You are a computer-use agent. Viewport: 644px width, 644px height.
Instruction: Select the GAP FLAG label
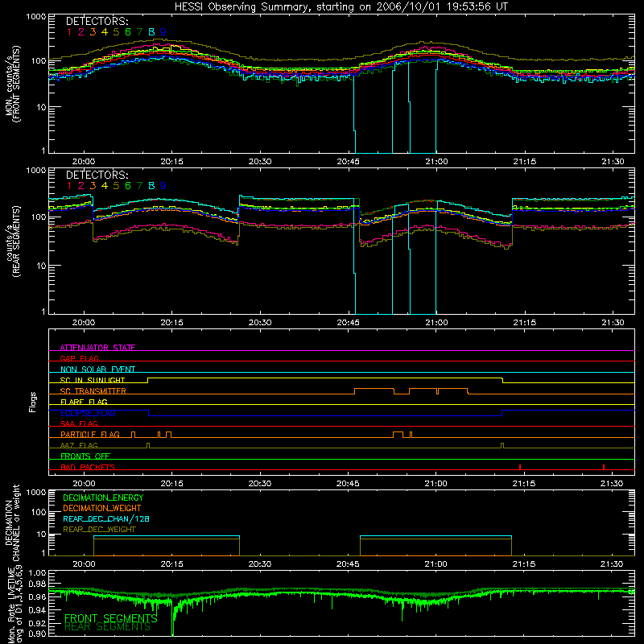click(79, 358)
